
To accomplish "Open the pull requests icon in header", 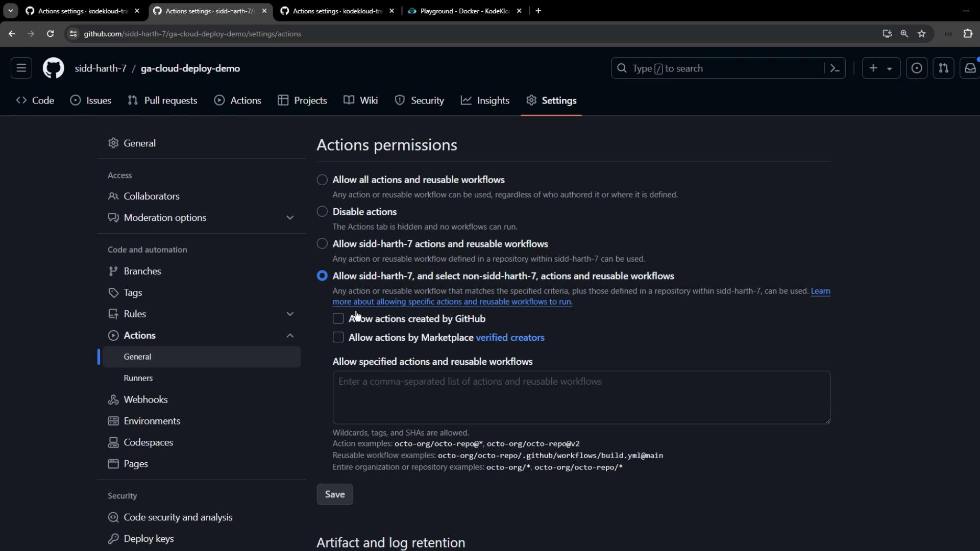I will coord(943,68).
